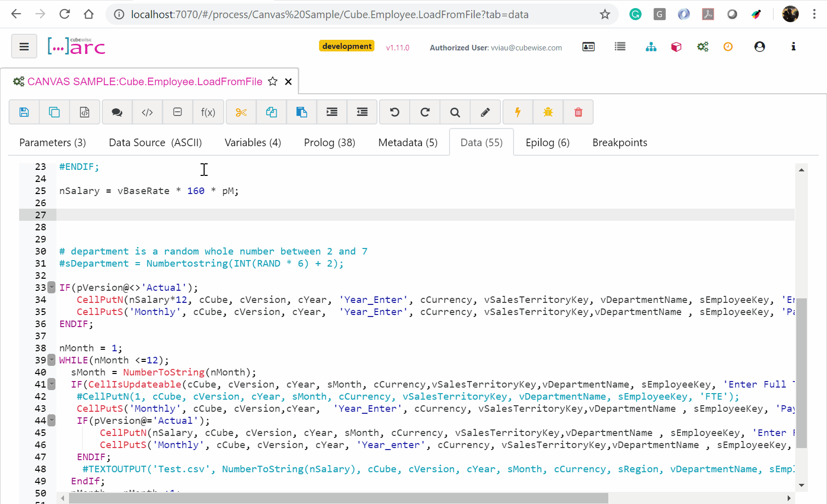Toggle the favorite star on the process tab

[273, 82]
